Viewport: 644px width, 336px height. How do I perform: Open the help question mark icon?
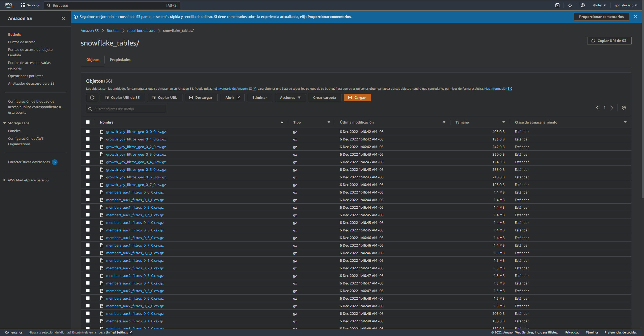[583, 5]
